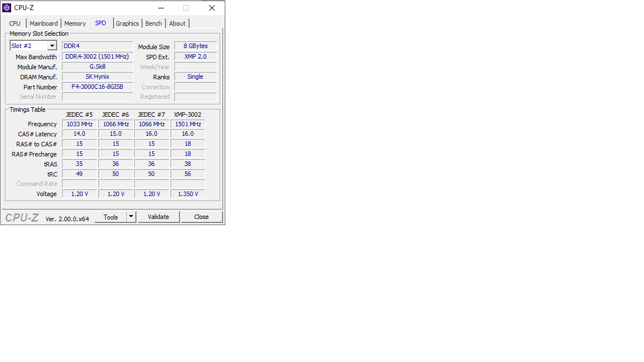644x362 pixels.
Task: Show the About tab
Action: pos(177,23)
